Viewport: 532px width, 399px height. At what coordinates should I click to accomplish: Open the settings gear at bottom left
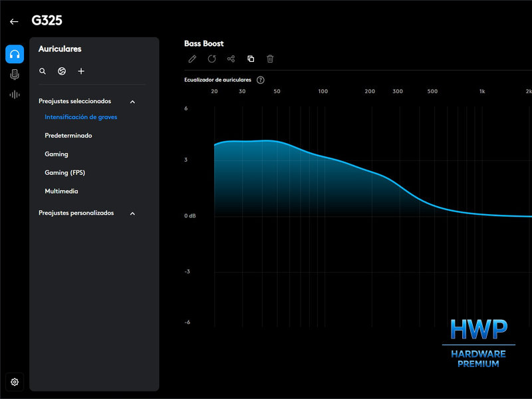tap(15, 382)
